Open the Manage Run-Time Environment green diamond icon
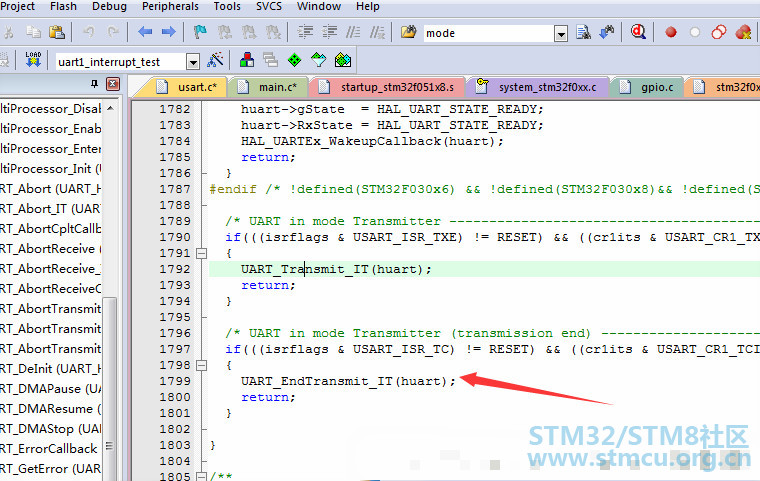 (294, 61)
